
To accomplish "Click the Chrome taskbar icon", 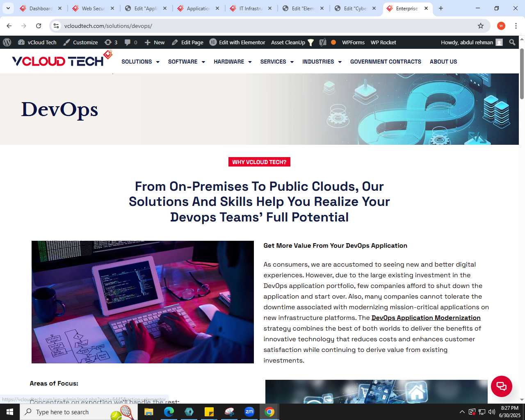I will point(269,412).
